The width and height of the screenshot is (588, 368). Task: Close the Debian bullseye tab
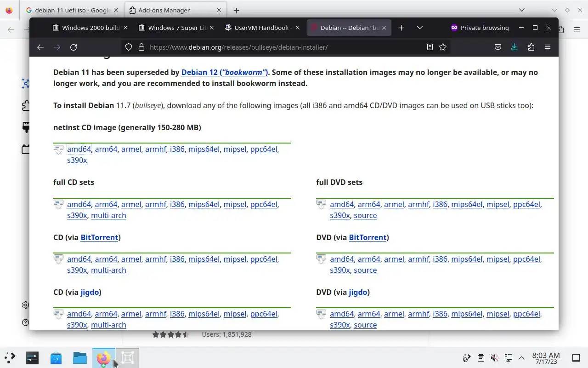click(383, 28)
